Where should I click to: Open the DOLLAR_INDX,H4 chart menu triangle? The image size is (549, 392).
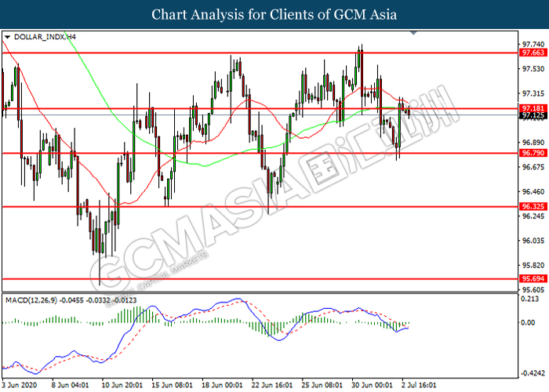coord(7,37)
